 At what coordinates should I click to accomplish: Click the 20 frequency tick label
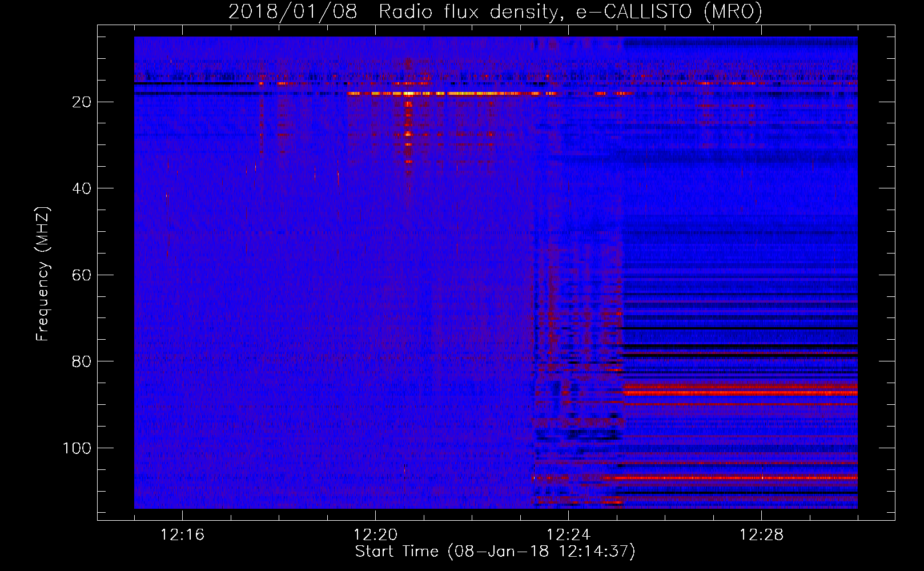[82, 102]
